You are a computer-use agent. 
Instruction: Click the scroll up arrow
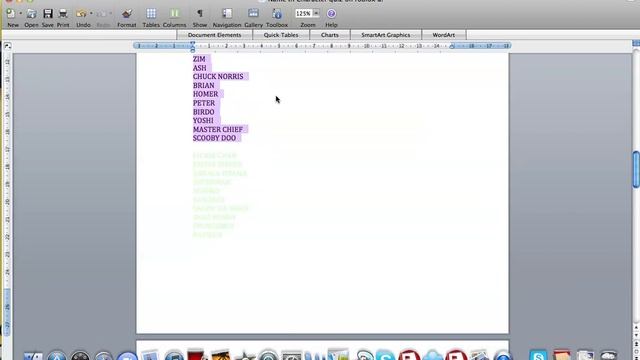(636, 328)
